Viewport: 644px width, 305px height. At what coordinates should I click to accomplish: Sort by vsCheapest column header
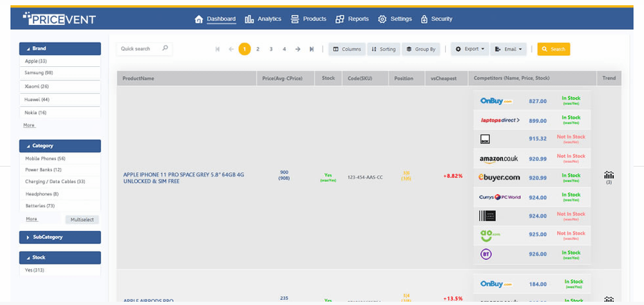[446, 79]
